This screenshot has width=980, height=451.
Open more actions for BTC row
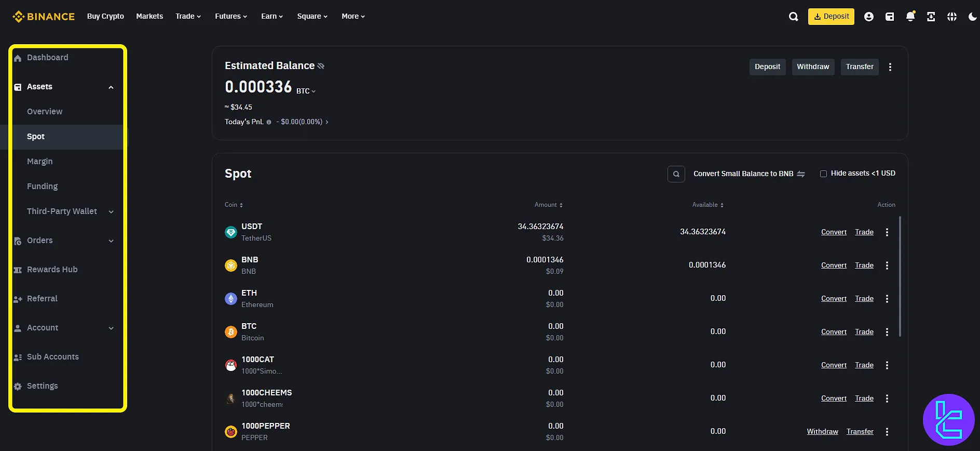click(x=887, y=332)
